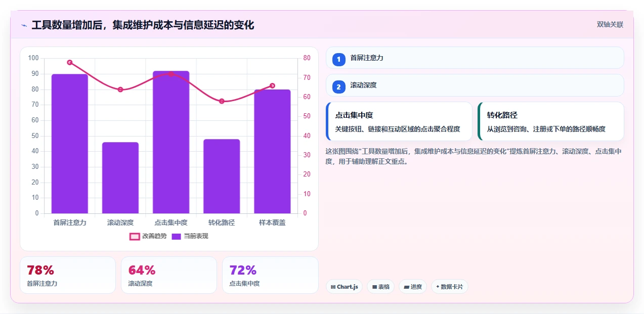Click the right axis value 80
Screen dimensions: 644x314
[x=307, y=58]
